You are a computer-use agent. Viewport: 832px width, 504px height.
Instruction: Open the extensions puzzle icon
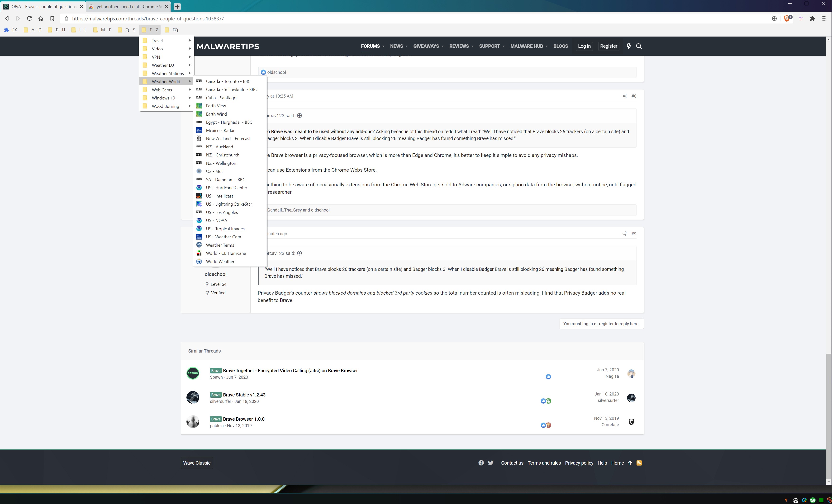click(x=813, y=19)
